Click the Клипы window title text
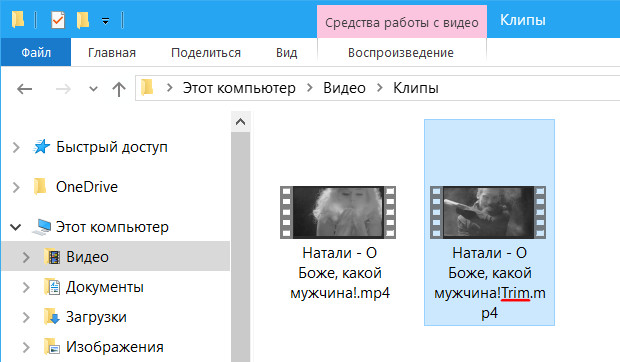620x362 pixels. 523,20
